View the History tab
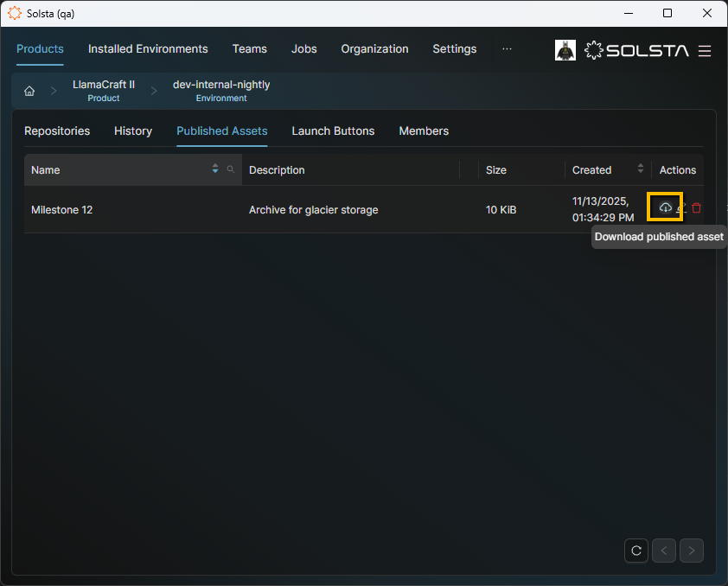 click(x=133, y=131)
